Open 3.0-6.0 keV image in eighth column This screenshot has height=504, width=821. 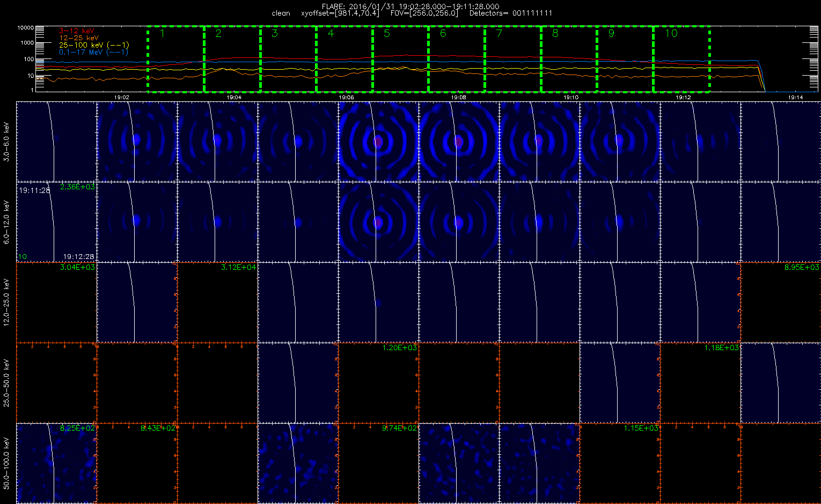[x=620, y=141]
